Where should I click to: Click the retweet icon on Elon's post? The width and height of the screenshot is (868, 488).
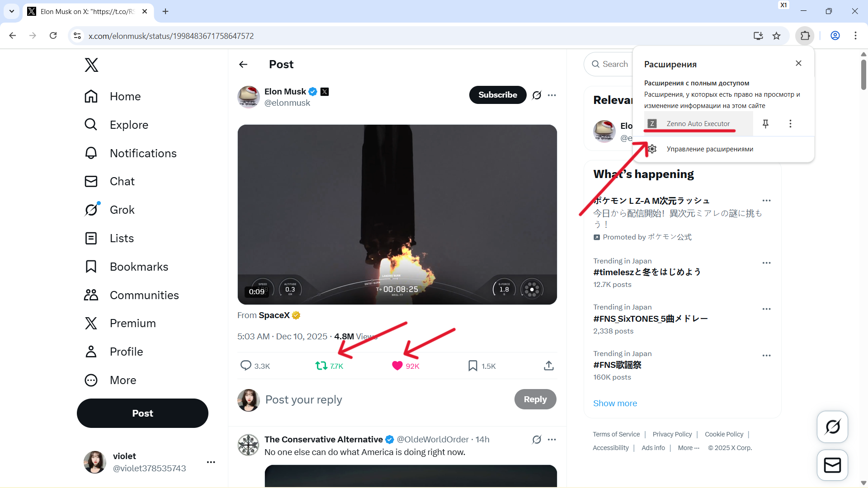click(x=321, y=366)
